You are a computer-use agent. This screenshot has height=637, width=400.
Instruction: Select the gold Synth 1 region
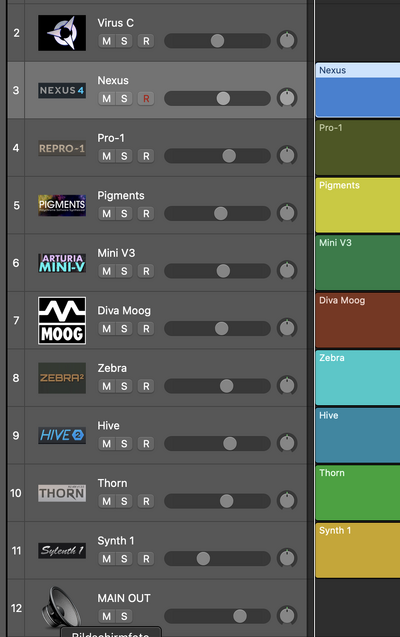[358, 550]
